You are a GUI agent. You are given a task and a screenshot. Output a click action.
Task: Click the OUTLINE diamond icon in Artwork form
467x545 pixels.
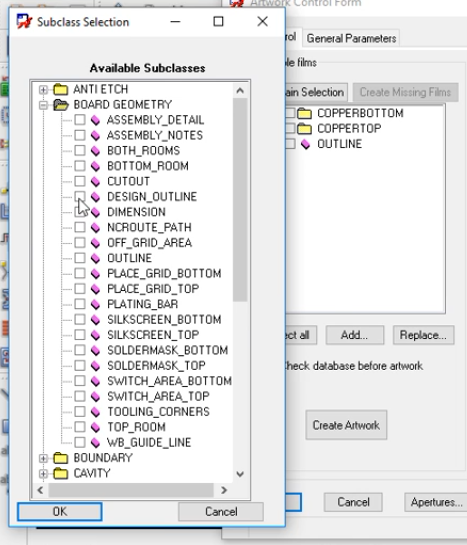click(305, 144)
